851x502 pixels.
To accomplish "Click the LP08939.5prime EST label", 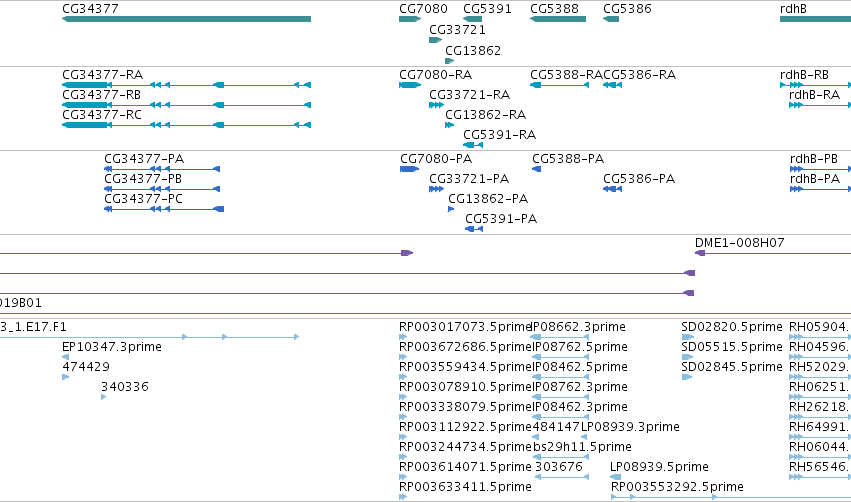I will 659,467.
